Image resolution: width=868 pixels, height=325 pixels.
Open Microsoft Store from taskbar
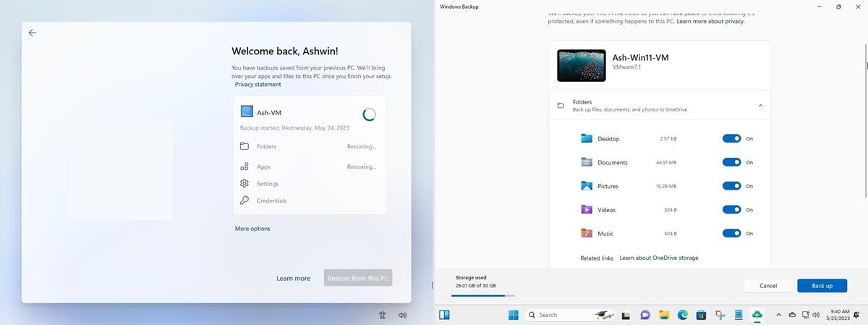pos(701,315)
